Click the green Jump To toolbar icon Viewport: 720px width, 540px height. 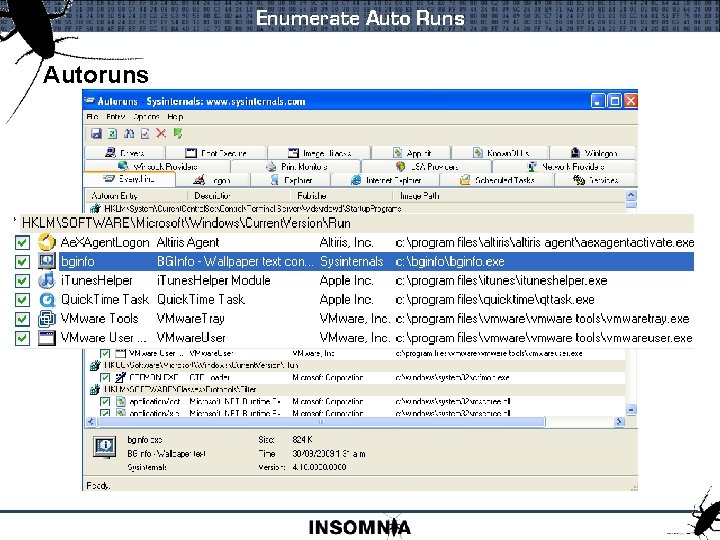pyautogui.click(x=178, y=134)
